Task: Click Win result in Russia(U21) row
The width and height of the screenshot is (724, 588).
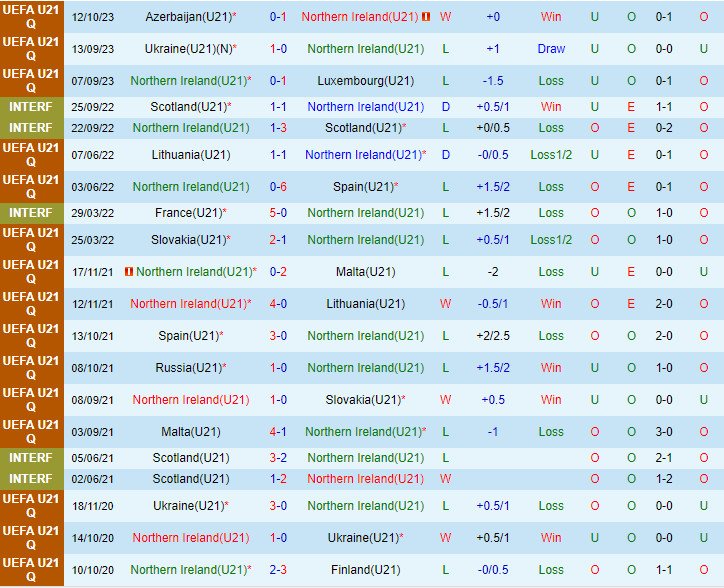Action: click(x=551, y=368)
